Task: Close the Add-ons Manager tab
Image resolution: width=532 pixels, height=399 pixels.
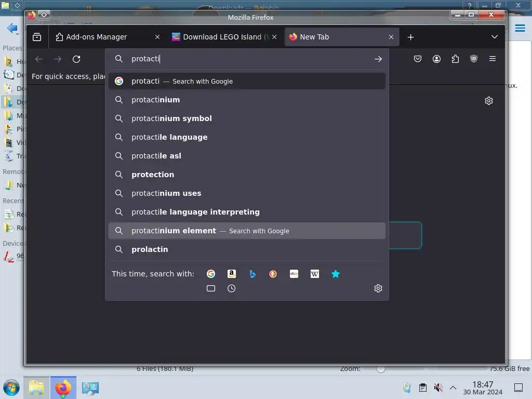Action: pos(157,37)
